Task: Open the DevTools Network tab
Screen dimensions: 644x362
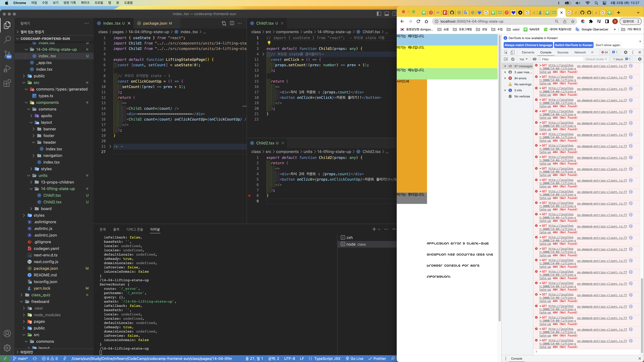Action: click(580, 52)
